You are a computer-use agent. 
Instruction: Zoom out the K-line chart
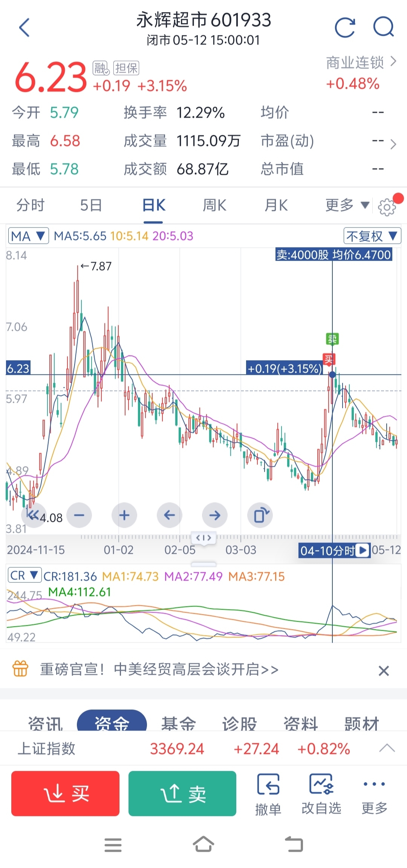coord(79,515)
